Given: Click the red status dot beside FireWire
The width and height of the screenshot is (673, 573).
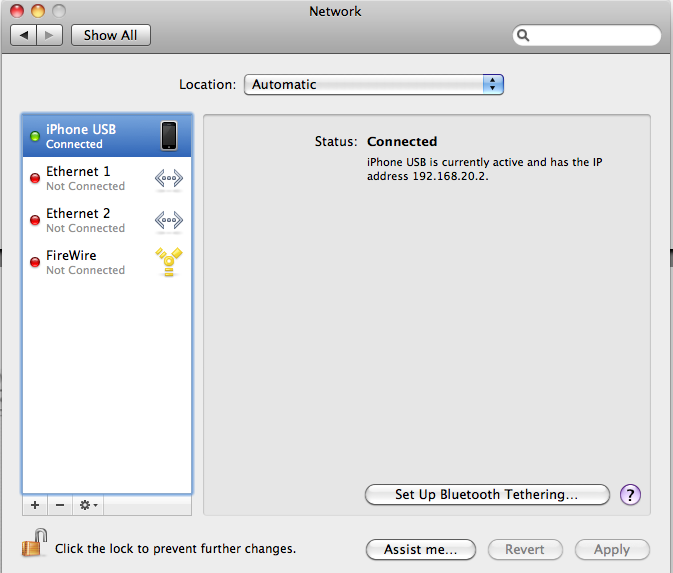Looking at the screenshot, I should pos(35,262).
